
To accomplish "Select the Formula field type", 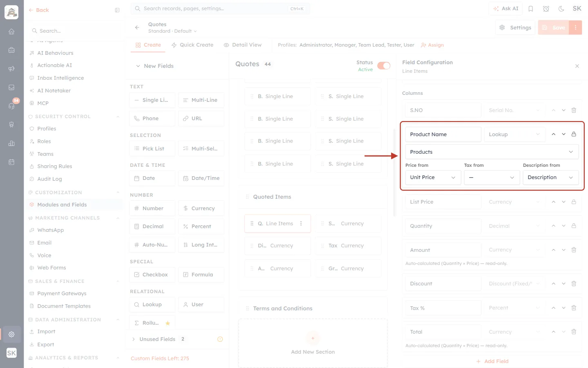I will [201, 275].
